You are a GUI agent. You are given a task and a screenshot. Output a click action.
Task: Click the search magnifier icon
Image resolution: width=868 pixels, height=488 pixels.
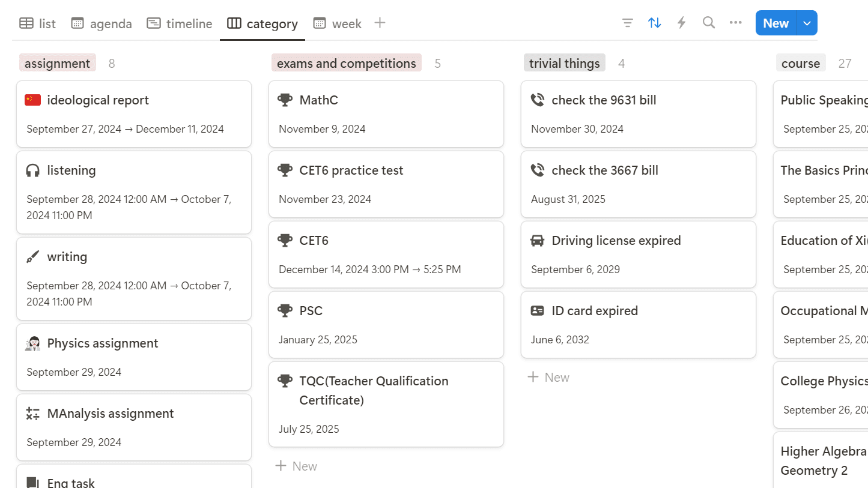709,23
